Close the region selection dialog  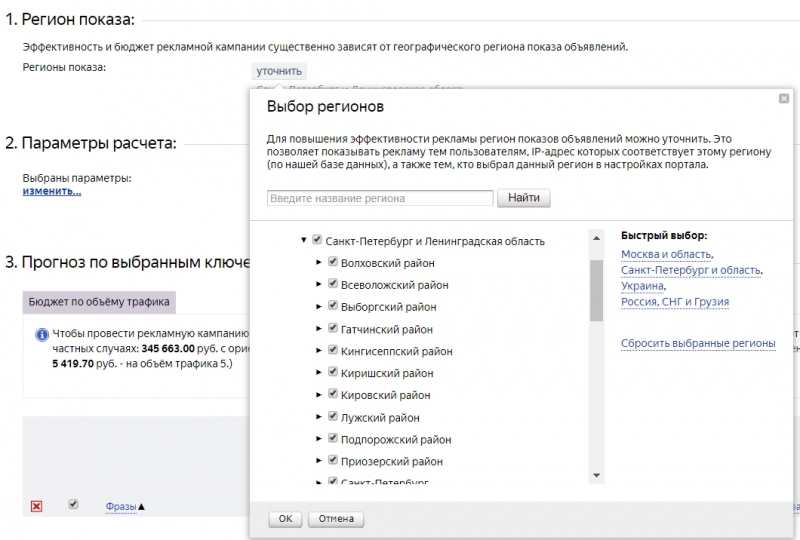pyautogui.click(x=784, y=99)
